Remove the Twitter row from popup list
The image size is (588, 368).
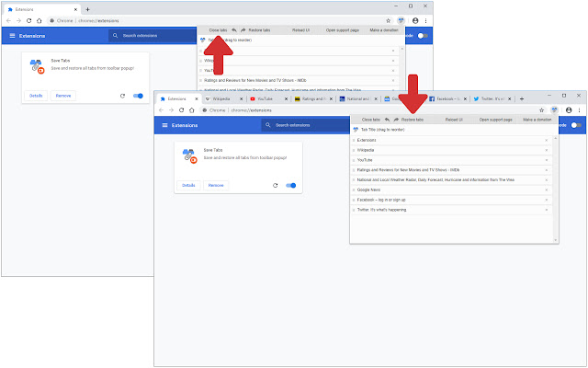click(x=546, y=210)
